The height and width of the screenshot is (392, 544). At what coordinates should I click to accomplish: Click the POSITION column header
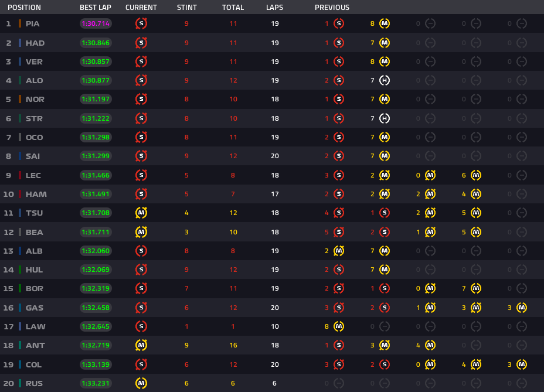click(x=24, y=8)
